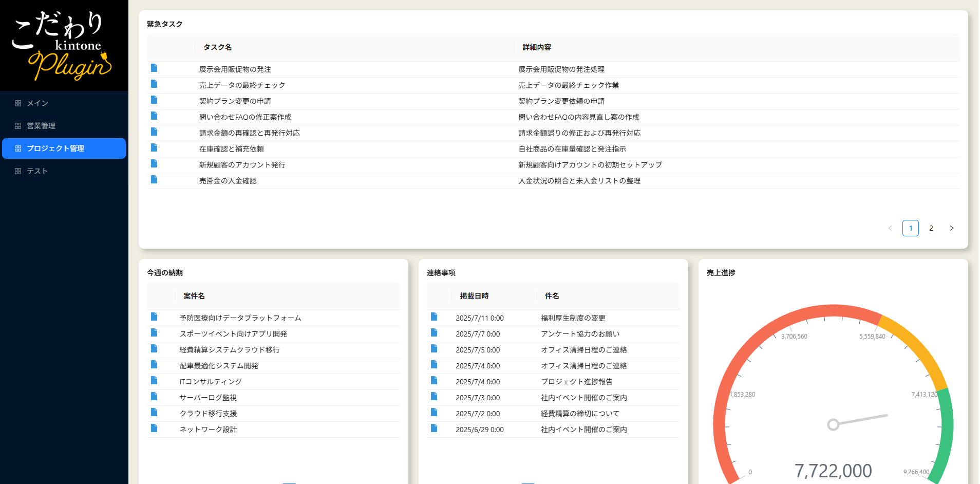
Task: Open the テスト sidebar menu item
Action: 37,171
